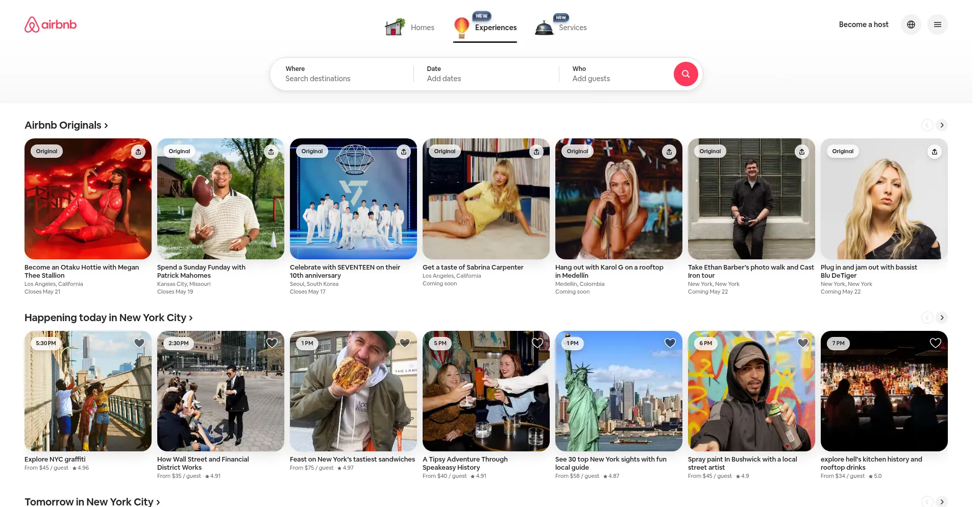Open the hamburger main menu
The height and width of the screenshot is (507, 980).
click(938, 25)
